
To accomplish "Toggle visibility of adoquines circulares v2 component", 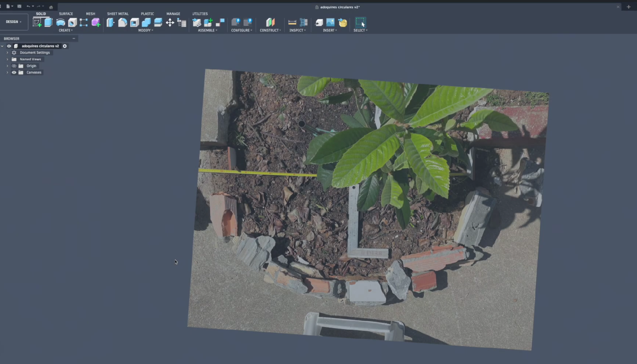I will pyautogui.click(x=9, y=46).
